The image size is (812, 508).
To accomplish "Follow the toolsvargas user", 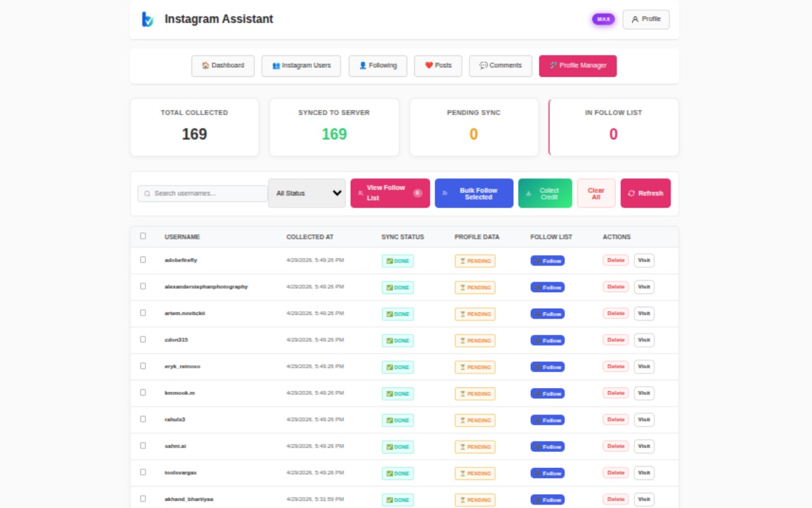I will [x=547, y=474].
